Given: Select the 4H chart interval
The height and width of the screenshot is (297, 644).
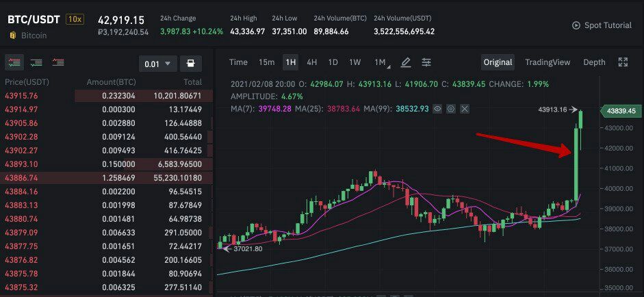Looking at the screenshot, I should pos(311,62).
